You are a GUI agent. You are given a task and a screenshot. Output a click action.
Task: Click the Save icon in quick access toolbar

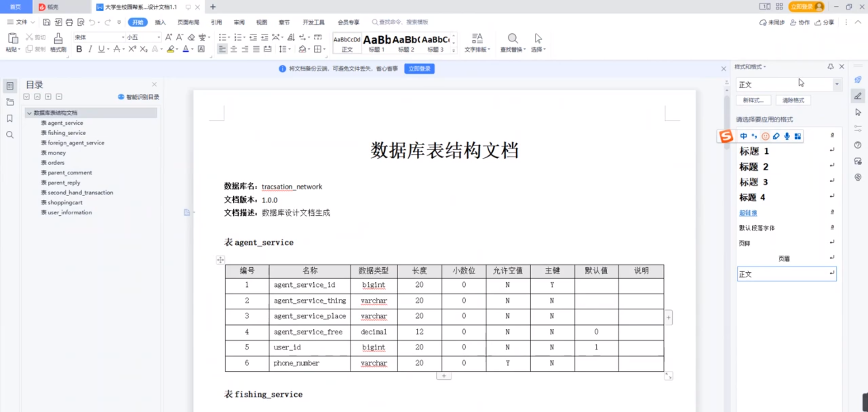[x=47, y=22]
